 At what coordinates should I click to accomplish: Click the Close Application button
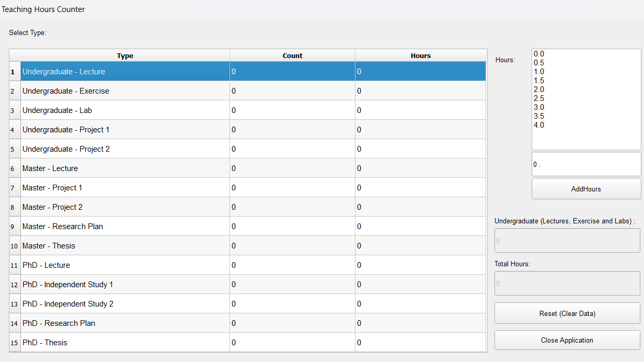567,340
